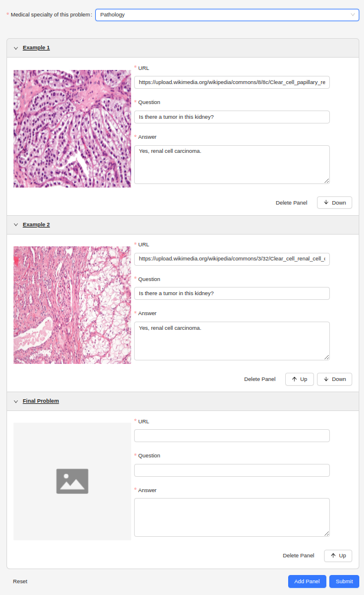Image resolution: width=364 pixels, height=595 pixels.
Task: Click the Add Panel button
Action: coord(306,581)
